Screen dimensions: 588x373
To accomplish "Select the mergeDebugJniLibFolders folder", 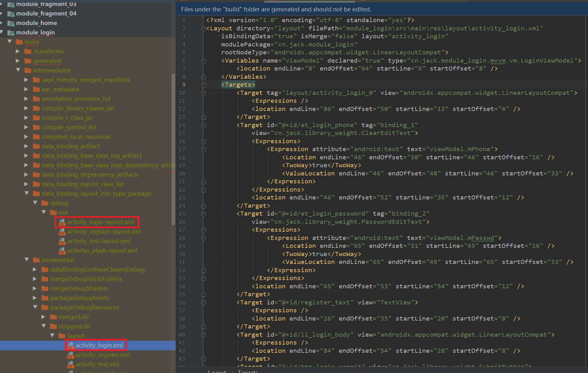I will [x=86, y=279].
